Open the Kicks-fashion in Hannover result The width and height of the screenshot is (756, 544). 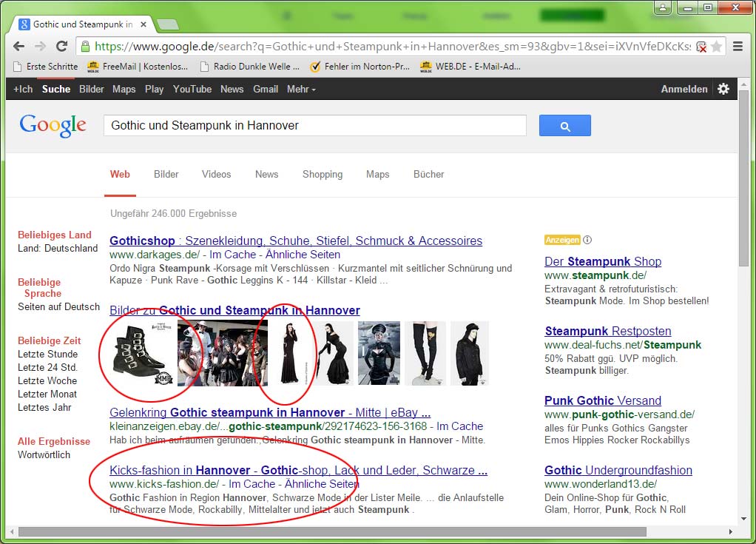[298, 470]
